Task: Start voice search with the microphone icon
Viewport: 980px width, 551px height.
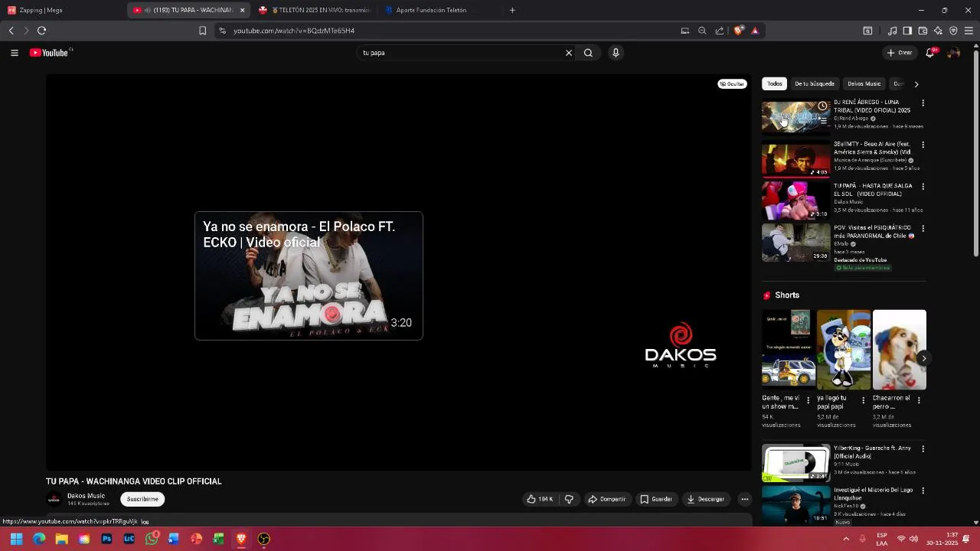Action: point(616,53)
